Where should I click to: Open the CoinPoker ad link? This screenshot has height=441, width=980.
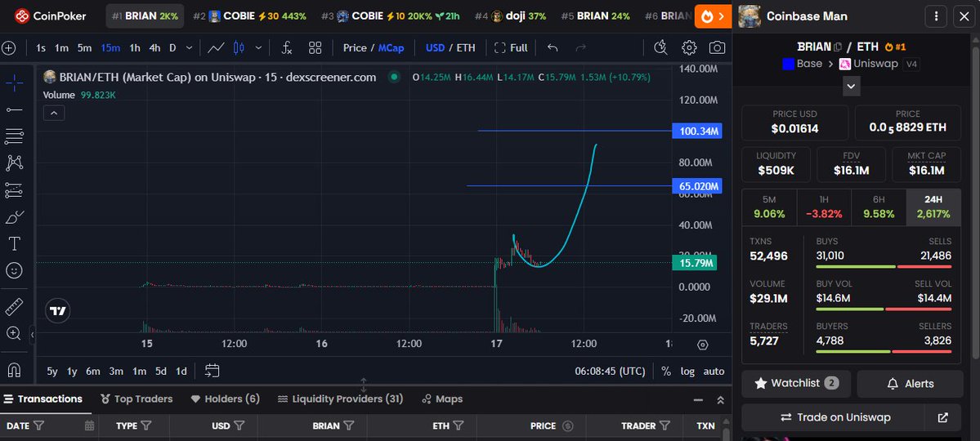[51, 16]
